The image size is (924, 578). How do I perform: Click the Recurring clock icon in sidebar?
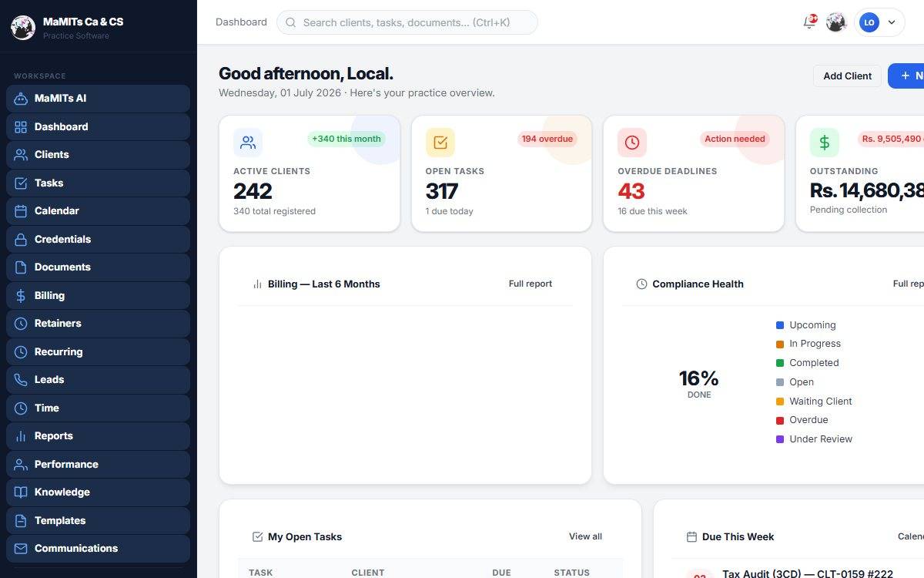[21, 352]
